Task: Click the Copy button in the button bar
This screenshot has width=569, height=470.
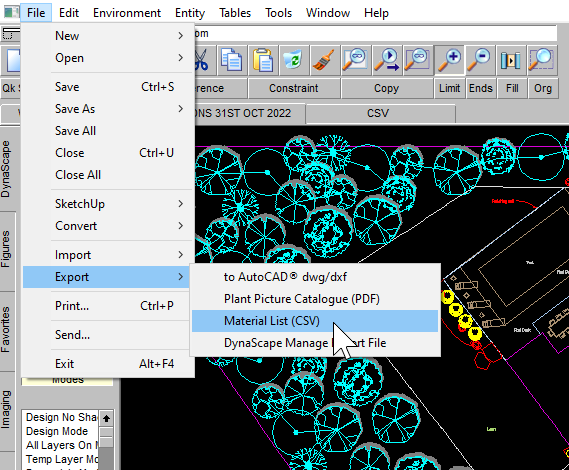Action: point(386,88)
